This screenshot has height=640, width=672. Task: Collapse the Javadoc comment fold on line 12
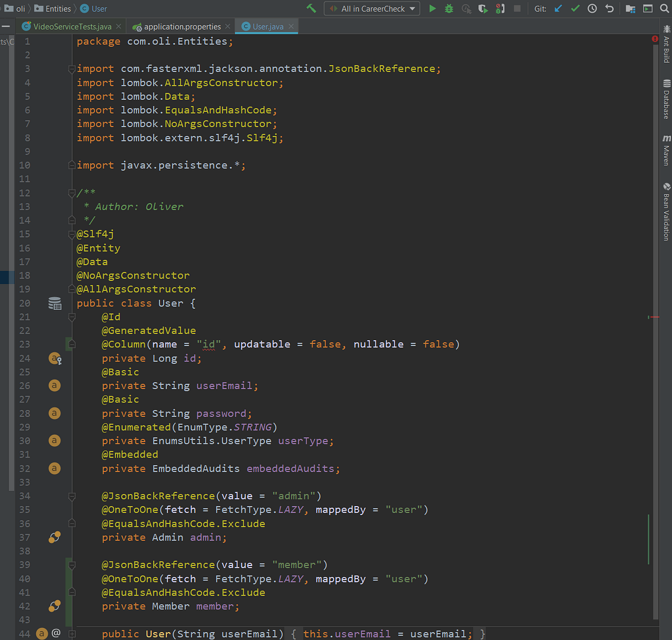point(72,193)
